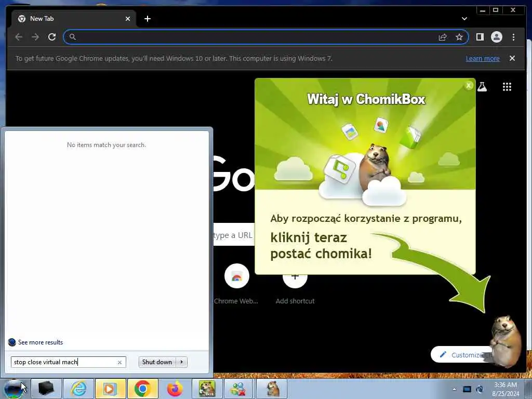
Task: Click Add shortcut button
Action: [x=295, y=288]
